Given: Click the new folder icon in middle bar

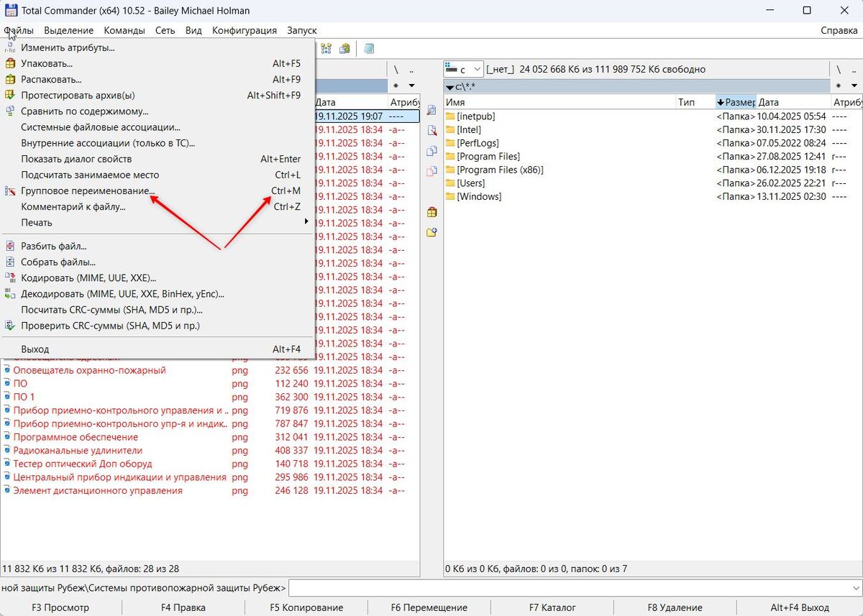Looking at the screenshot, I should point(431,232).
